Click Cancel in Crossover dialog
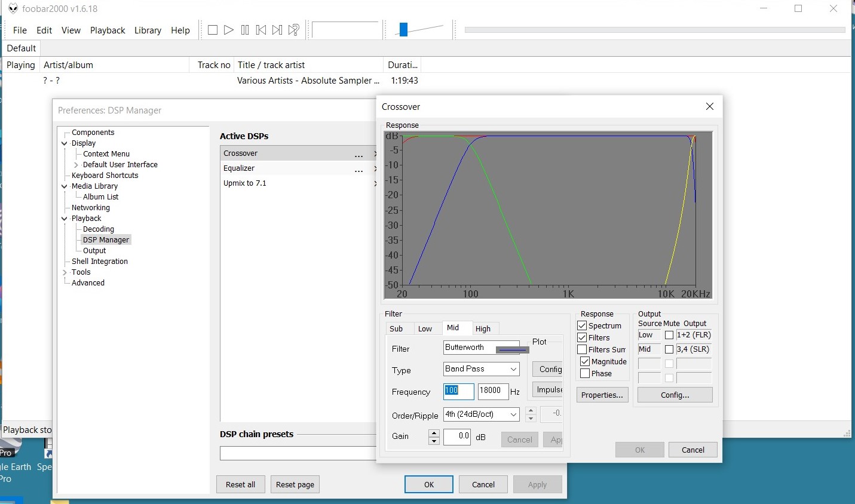Image resolution: width=855 pixels, height=504 pixels. point(692,450)
